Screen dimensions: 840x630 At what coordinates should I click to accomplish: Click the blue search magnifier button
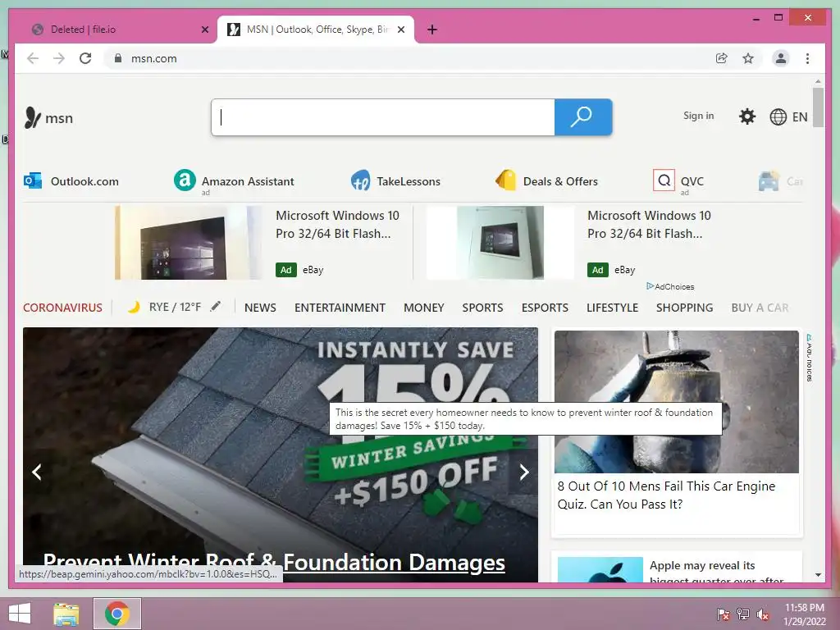coord(583,116)
